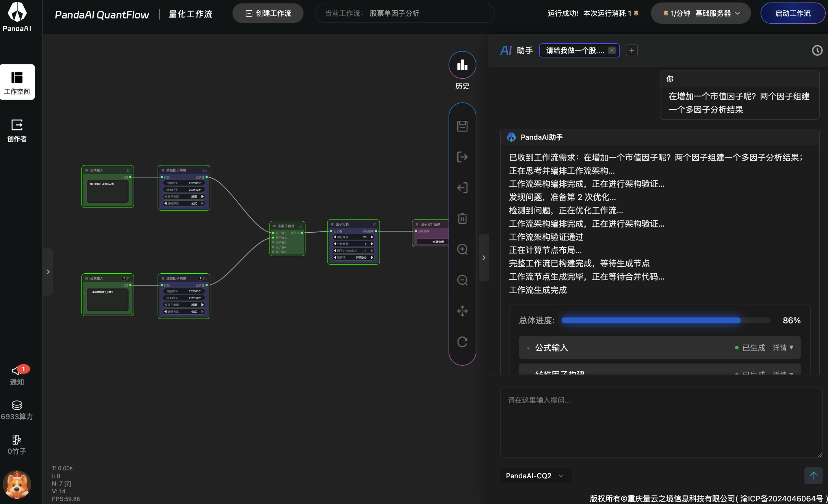
Task: Focus the 请在这里输入提问 input box
Action: click(661, 422)
